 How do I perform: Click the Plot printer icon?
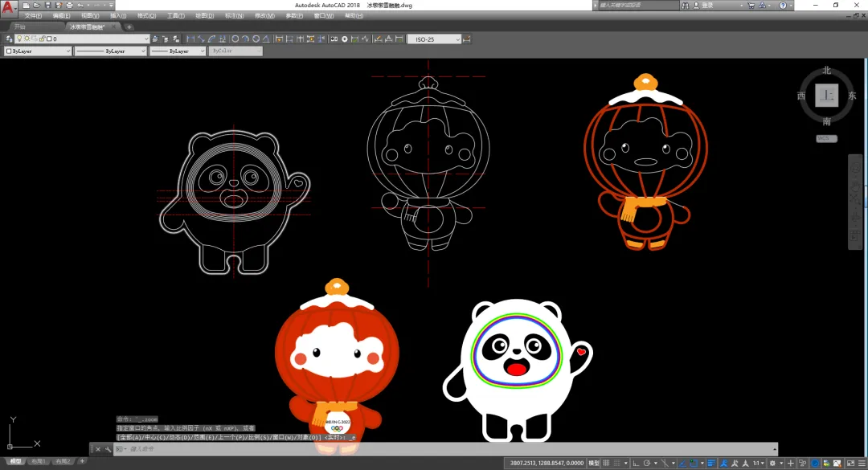pyautogui.click(x=69, y=5)
